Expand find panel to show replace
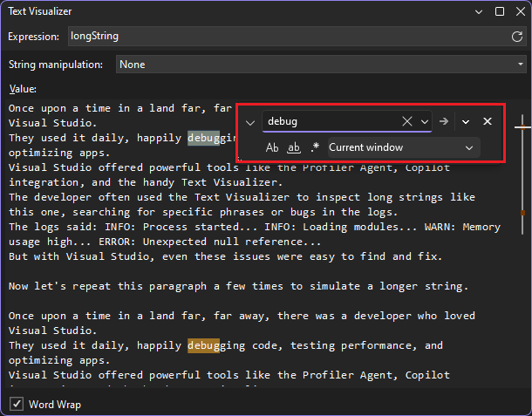The height and width of the screenshot is (416, 532). pyautogui.click(x=250, y=122)
